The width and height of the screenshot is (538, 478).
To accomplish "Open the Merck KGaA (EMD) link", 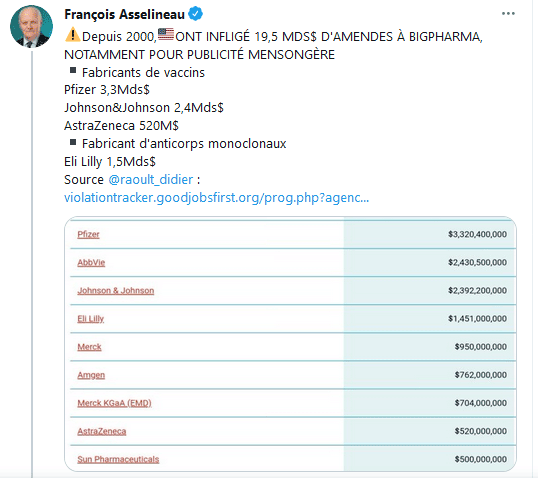I will coord(114,403).
